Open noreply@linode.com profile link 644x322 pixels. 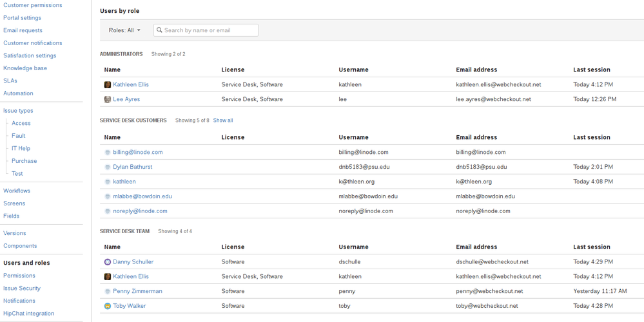140,211
